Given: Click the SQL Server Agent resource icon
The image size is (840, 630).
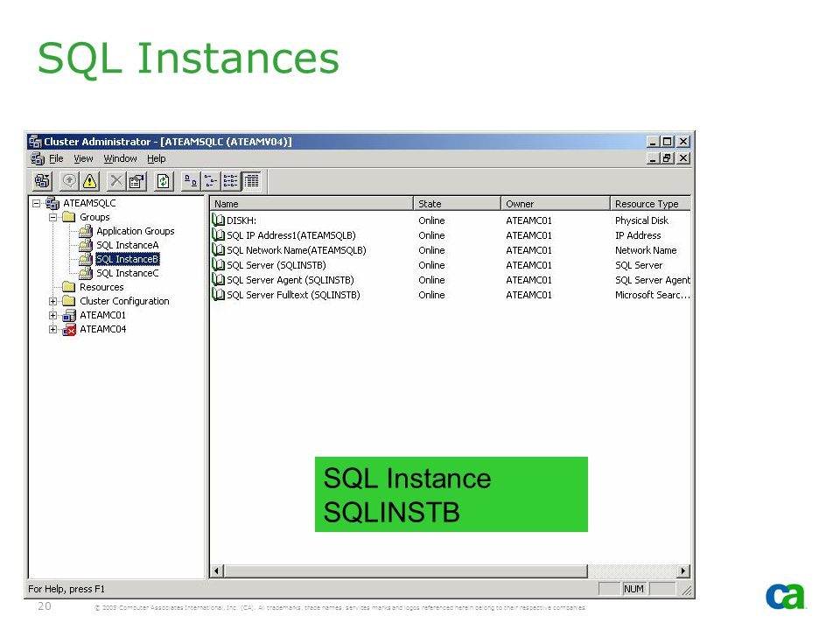Looking at the screenshot, I should [x=218, y=280].
